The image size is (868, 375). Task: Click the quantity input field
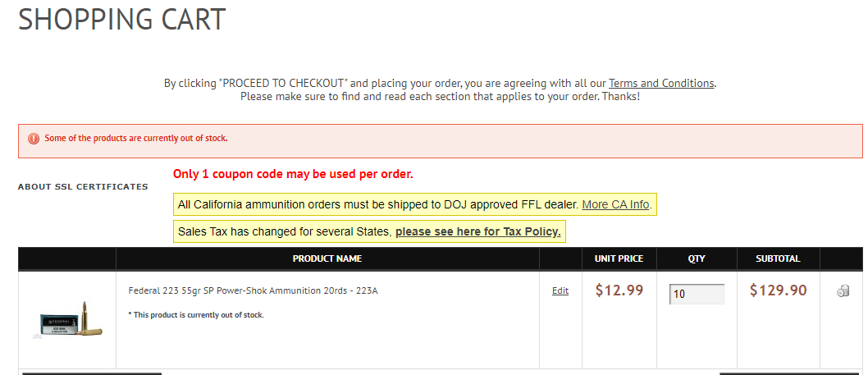[x=697, y=294]
